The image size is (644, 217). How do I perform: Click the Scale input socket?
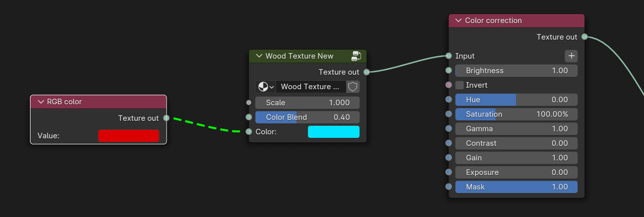point(249,103)
